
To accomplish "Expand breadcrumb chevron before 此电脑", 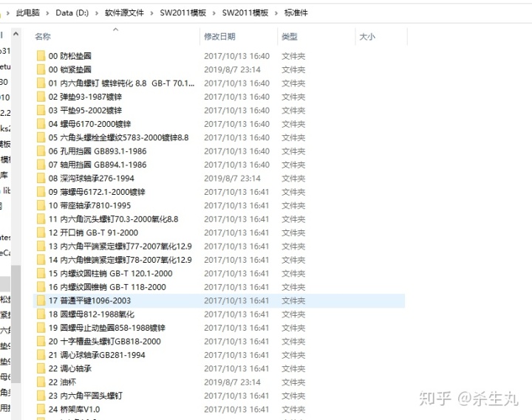I will coord(8,13).
